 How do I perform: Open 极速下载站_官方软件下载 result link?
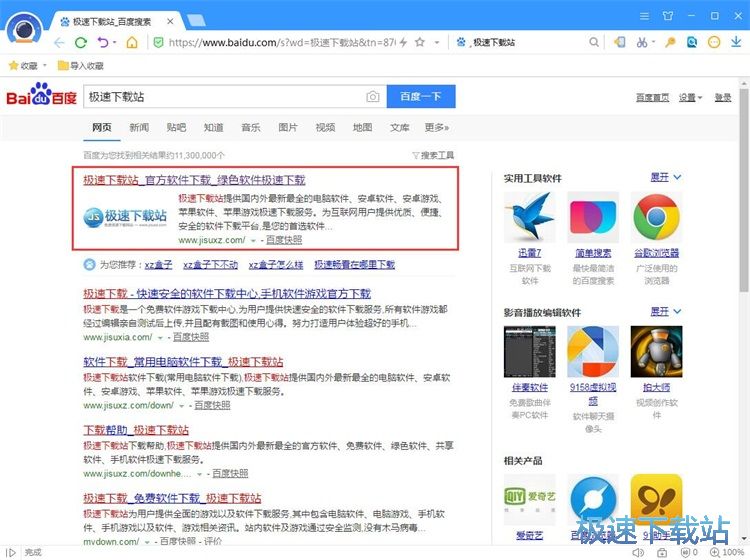194,180
